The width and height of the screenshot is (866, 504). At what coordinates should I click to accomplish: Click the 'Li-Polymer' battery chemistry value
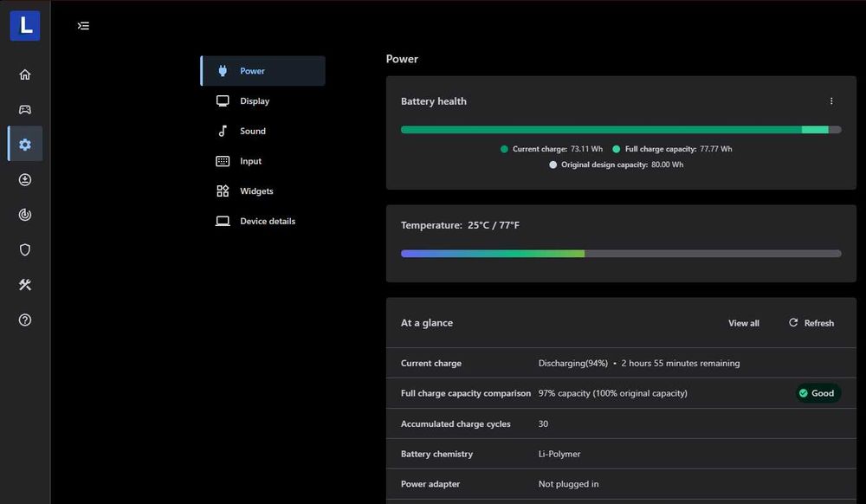559,454
